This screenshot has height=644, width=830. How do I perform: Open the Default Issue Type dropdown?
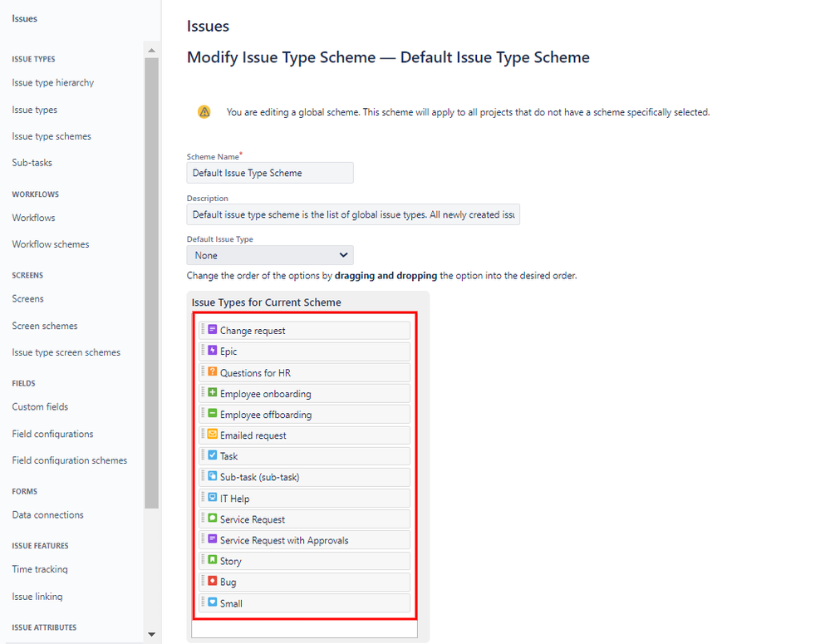click(270, 255)
